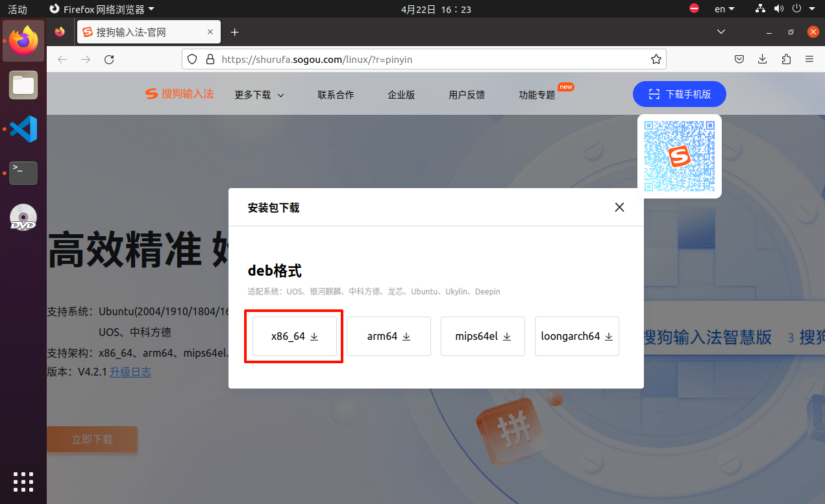
Task: Launch Visual Studio Code from dock
Action: point(23,129)
